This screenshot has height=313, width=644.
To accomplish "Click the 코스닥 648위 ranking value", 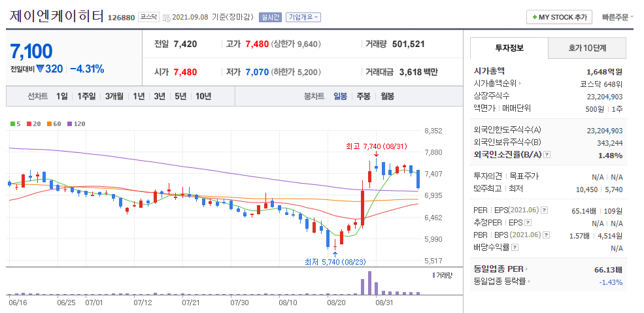I will point(602,84).
